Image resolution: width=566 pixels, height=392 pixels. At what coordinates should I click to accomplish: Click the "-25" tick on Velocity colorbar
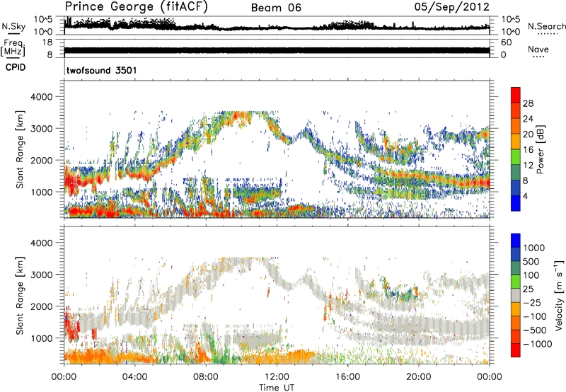533,302
